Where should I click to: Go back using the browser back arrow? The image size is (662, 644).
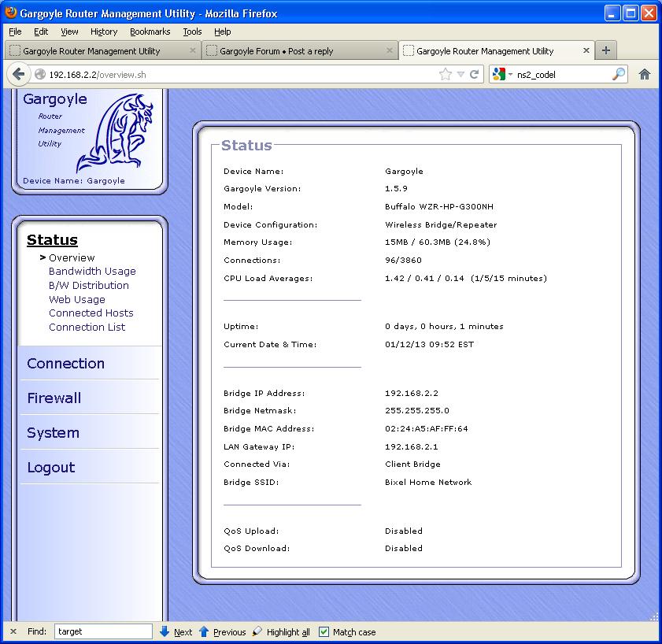19,74
